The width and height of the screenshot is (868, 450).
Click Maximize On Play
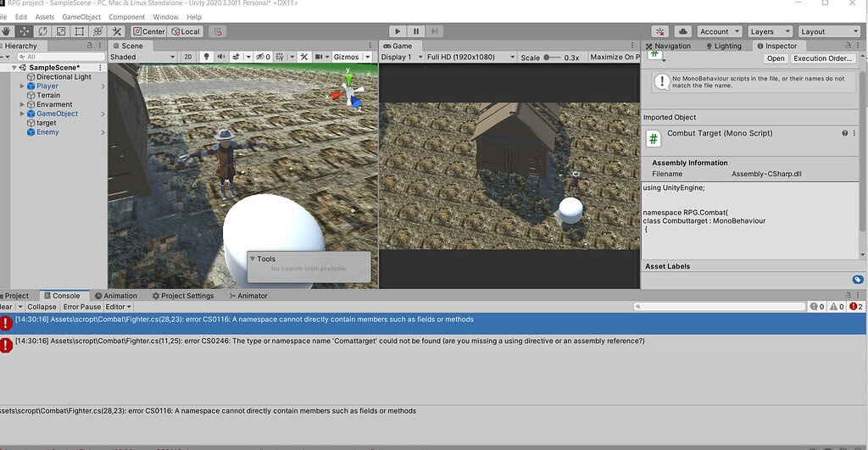tap(614, 57)
